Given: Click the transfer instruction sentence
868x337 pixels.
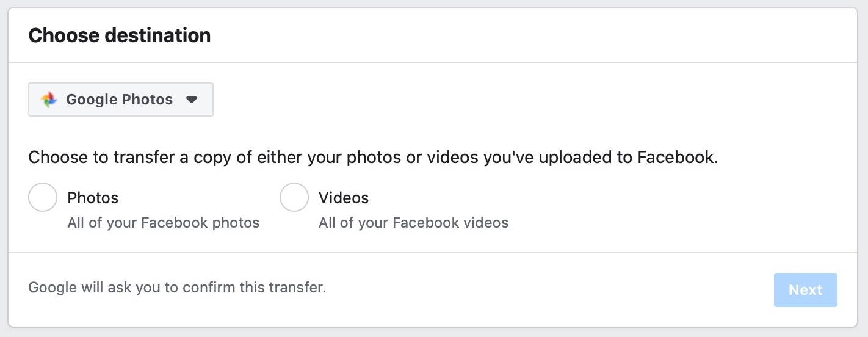Looking at the screenshot, I should pos(374,158).
